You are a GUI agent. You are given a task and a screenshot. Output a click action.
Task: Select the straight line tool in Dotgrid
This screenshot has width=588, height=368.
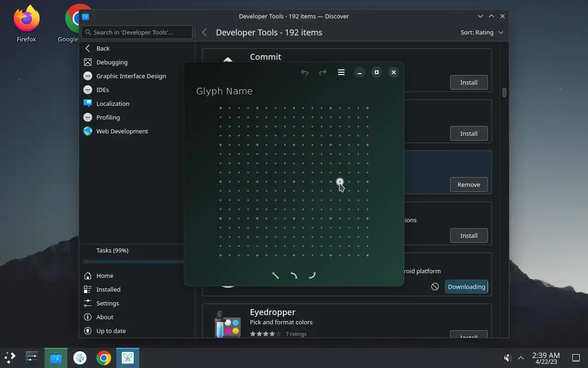coord(276,276)
